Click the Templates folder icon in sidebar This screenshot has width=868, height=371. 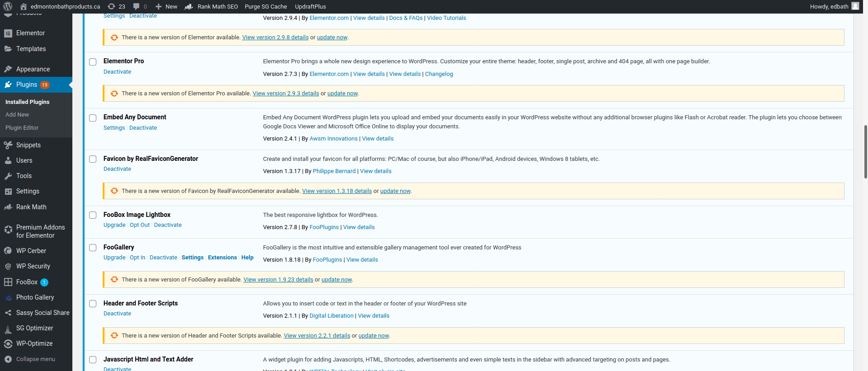[8, 49]
